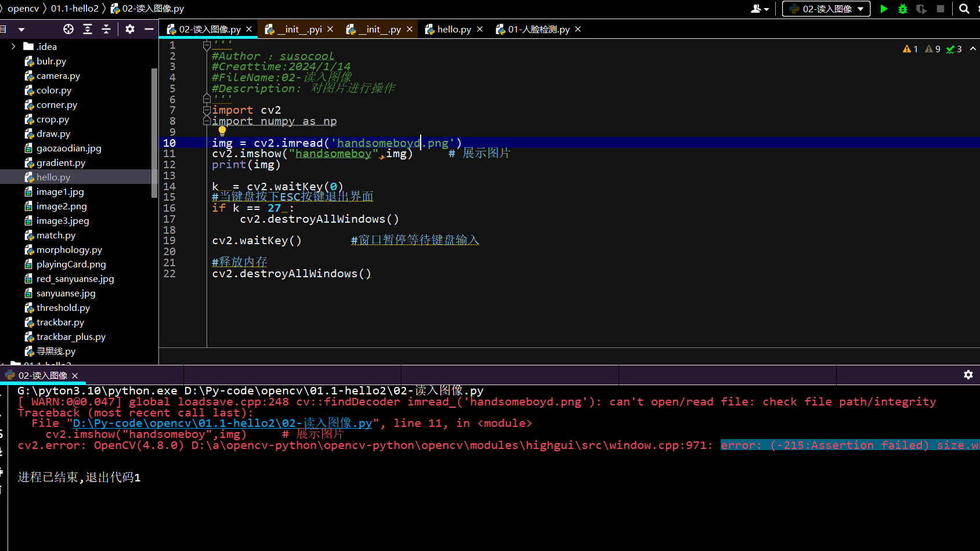Click Select Opened File crosshair in Project panel
This screenshot has width=980, height=551.
point(68,28)
